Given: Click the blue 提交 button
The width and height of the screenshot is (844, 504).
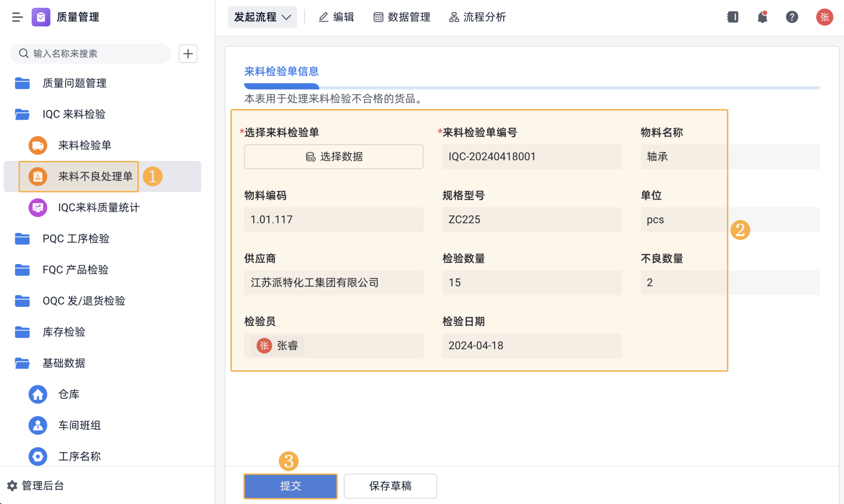Looking at the screenshot, I should point(291,486).
